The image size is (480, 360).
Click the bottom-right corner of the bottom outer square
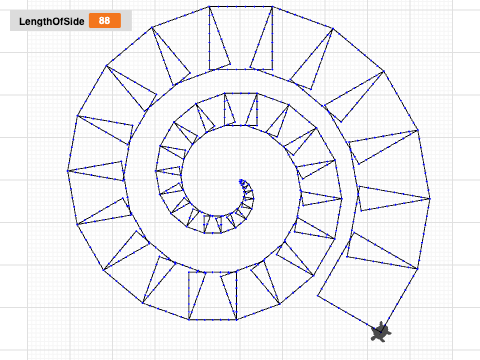[x=237, y=320]
